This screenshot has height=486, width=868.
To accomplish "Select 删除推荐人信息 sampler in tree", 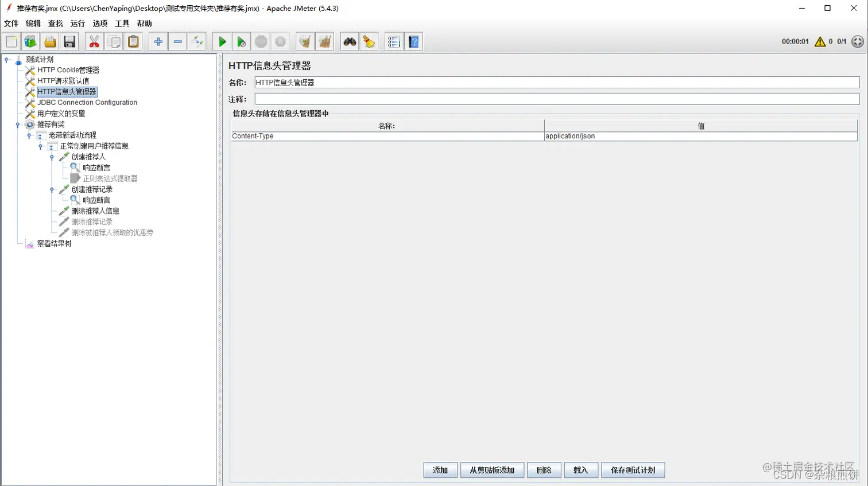I will 95,211.
